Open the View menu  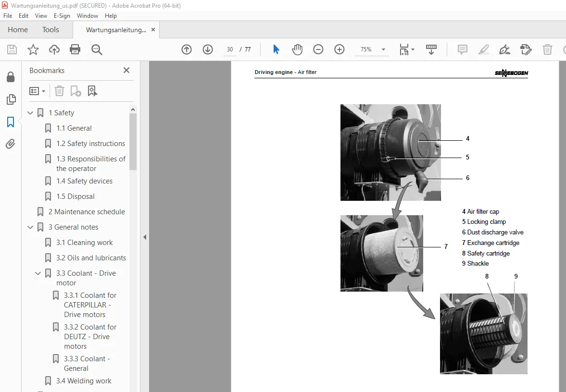[41, 16]
